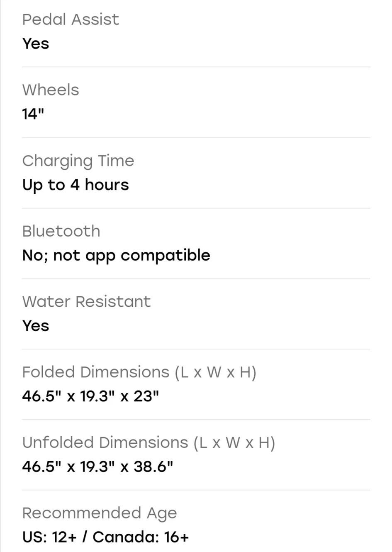Select the 14" wheel size value
392x552 pixels.
[33, 114]
